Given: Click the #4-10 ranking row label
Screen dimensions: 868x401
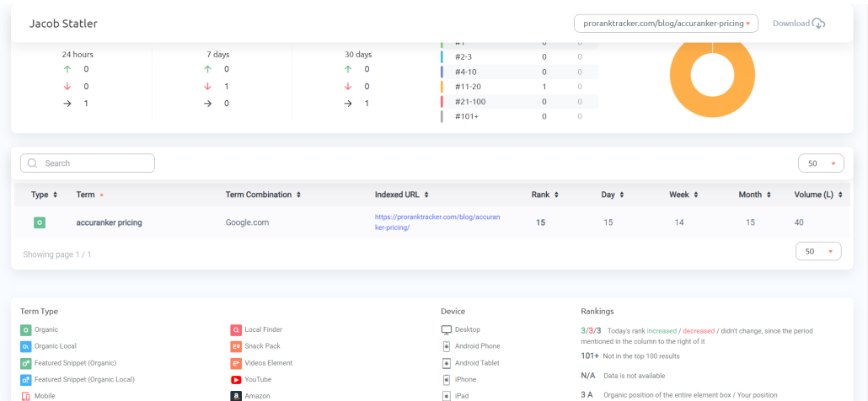Looking at the screenshot, I should 465,72.
